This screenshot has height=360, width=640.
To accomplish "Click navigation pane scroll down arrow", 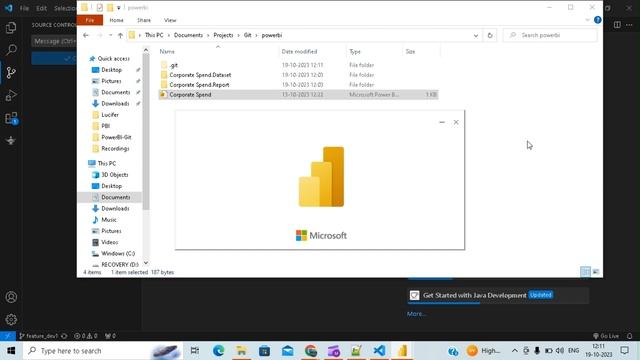I will 146,263.
